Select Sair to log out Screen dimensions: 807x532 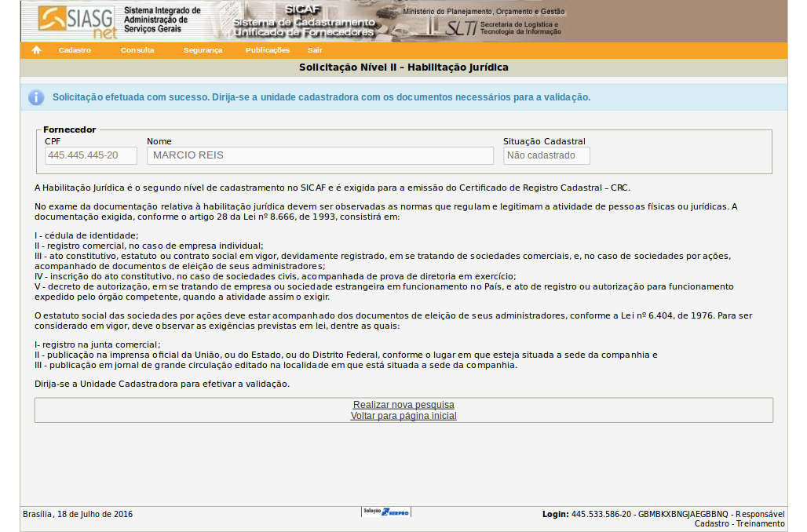pyautogui.click(x=315, y=50)
